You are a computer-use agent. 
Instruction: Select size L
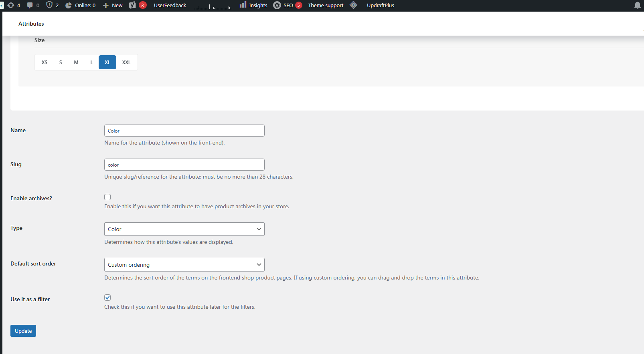pos(91,62)
